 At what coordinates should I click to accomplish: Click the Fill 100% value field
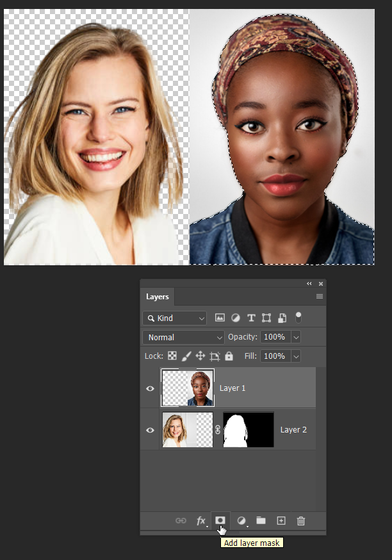click(x=275, y=356)
